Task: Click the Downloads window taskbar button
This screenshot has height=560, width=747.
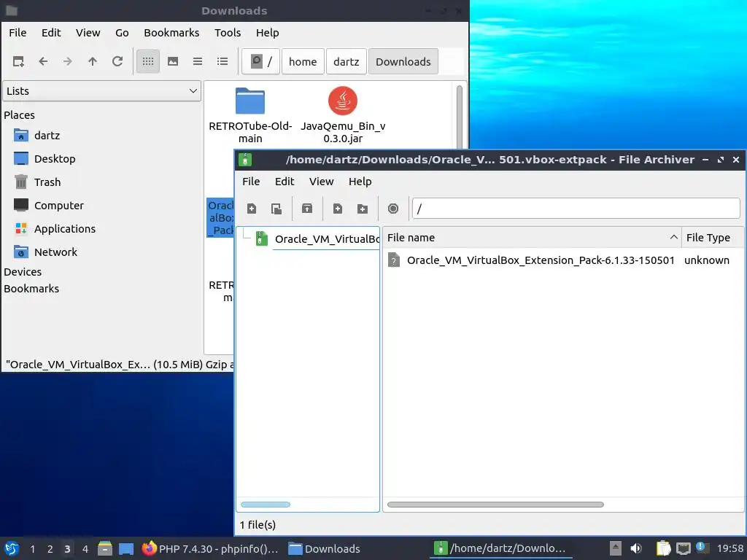Action: pos(325,548)
